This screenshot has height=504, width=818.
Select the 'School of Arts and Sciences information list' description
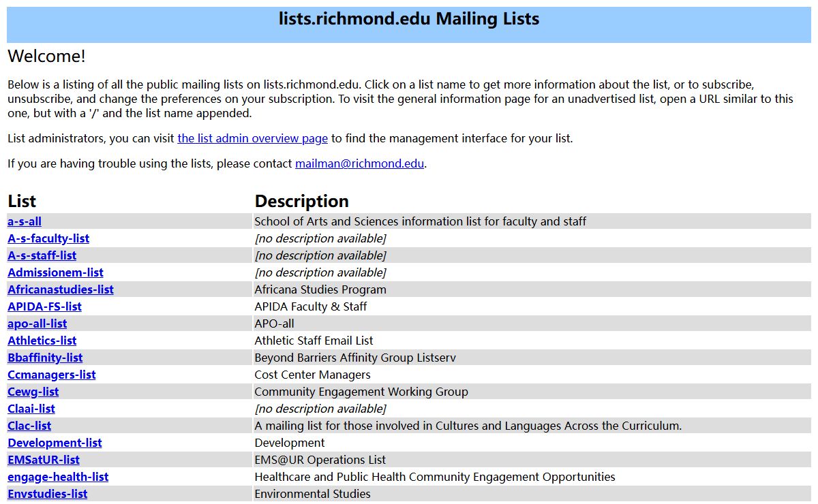[421, 221]
